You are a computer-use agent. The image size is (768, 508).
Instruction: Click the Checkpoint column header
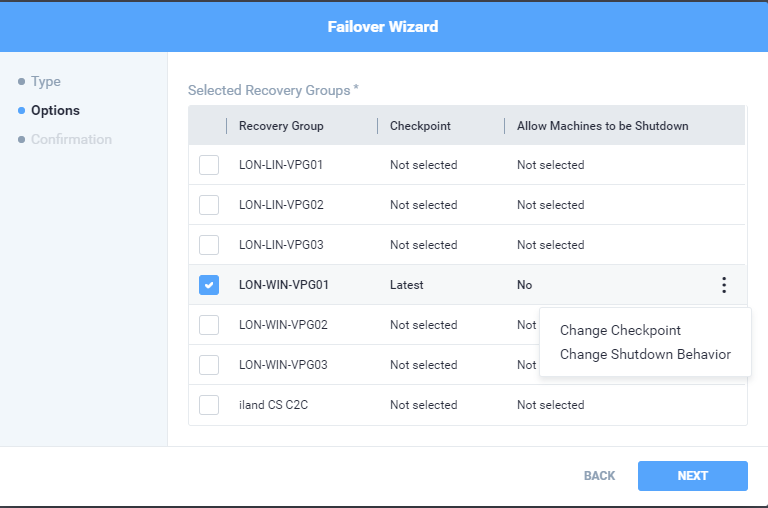point(420,126)
